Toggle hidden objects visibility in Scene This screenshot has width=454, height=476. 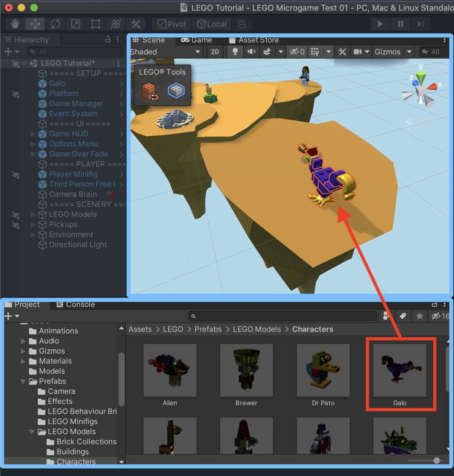pos(297,52)
